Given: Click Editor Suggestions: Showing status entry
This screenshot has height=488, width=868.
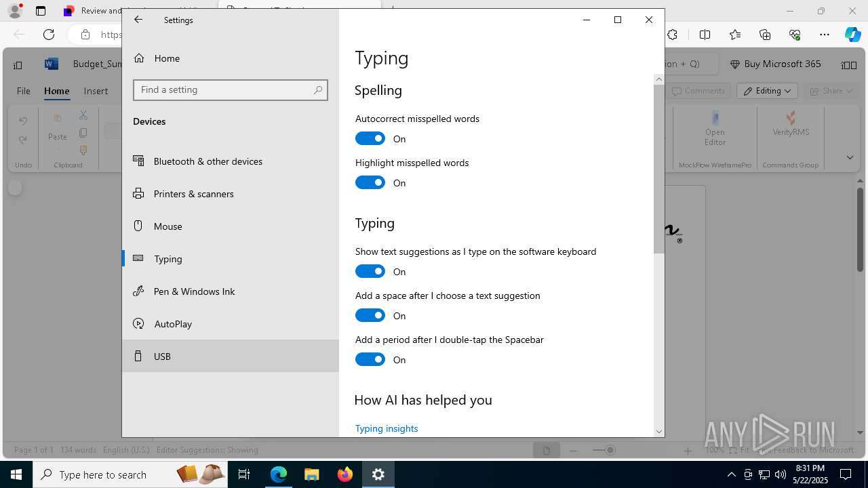Looking at the screenshot, I should coord(207,450).
